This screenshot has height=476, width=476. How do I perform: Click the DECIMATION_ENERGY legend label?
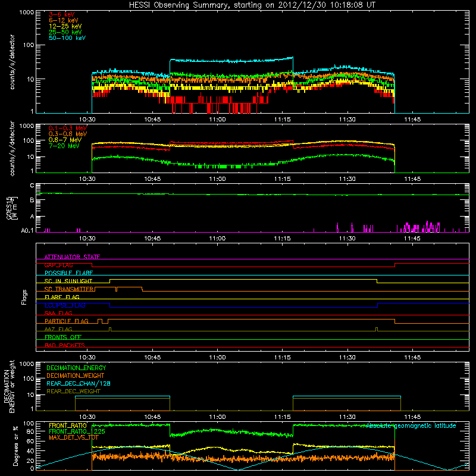coord(76,368)
